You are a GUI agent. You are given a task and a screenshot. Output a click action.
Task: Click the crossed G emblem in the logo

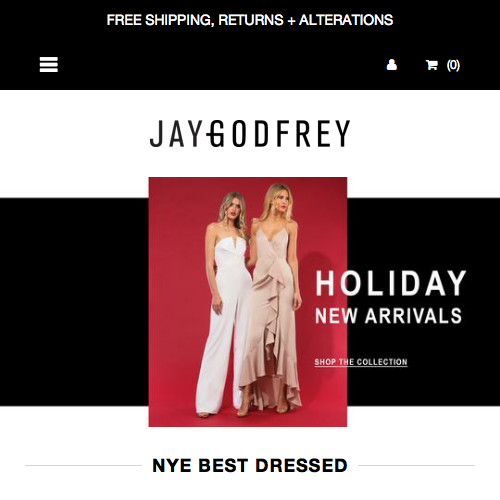215,134
